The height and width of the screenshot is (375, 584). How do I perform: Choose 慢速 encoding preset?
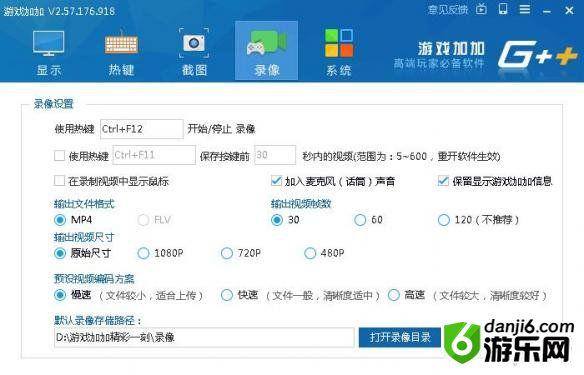pyautogui.click(x=60, y=295)
